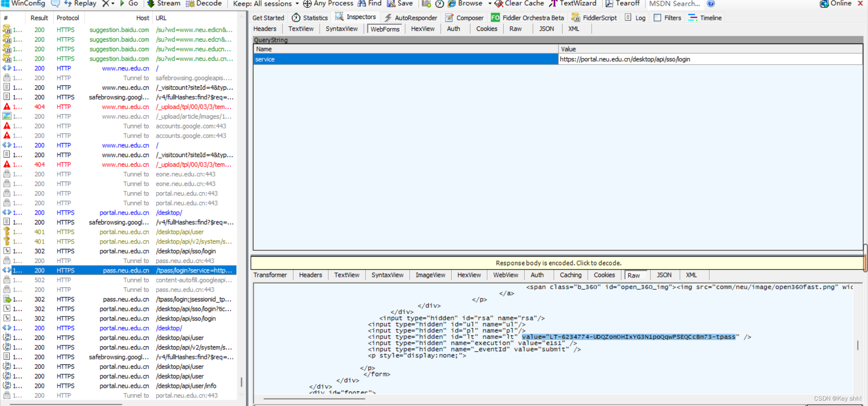Select request Headers inspector tab
868x406 pixels.
pyautogui.click(x=265, y=29)
